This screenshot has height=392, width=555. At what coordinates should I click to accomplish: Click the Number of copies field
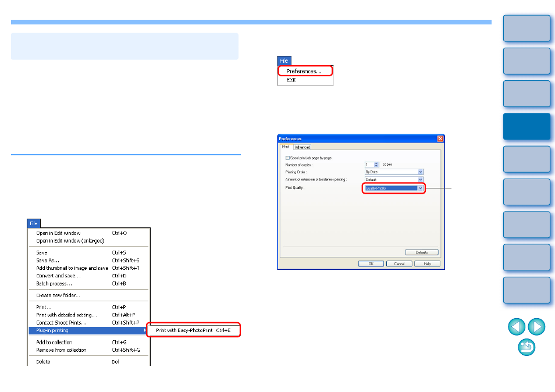[x=369, y=165]
